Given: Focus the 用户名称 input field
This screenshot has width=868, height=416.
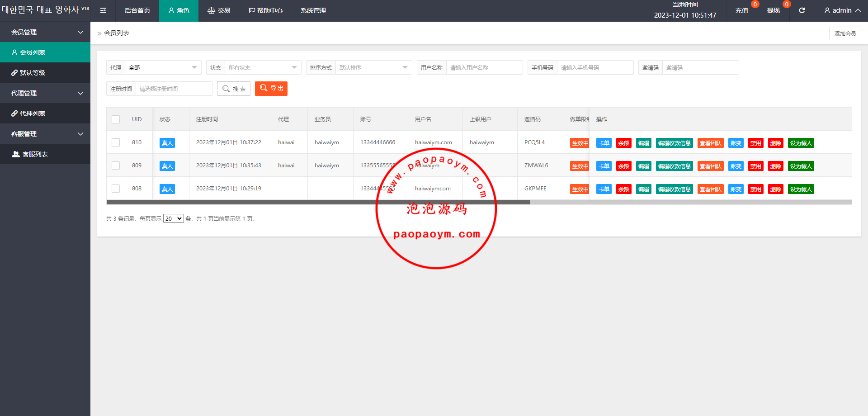Looking at the screenshot, I should click(484, 67).
